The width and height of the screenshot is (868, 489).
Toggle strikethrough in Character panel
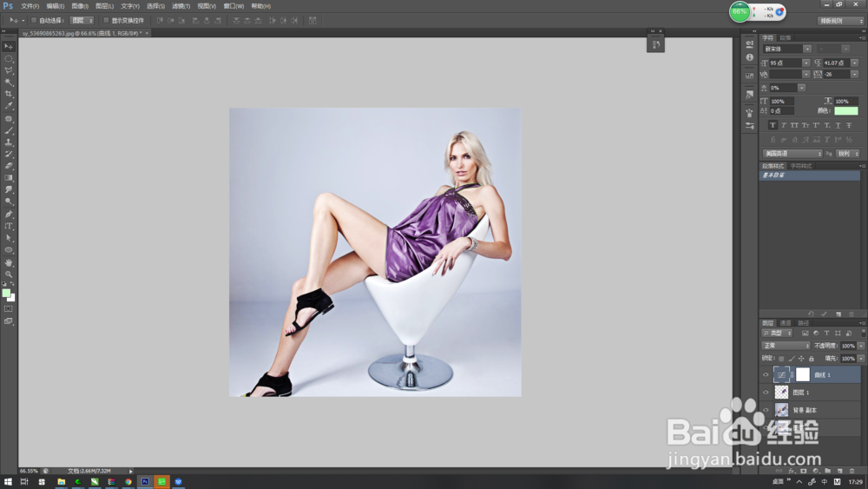pos(849,125)
